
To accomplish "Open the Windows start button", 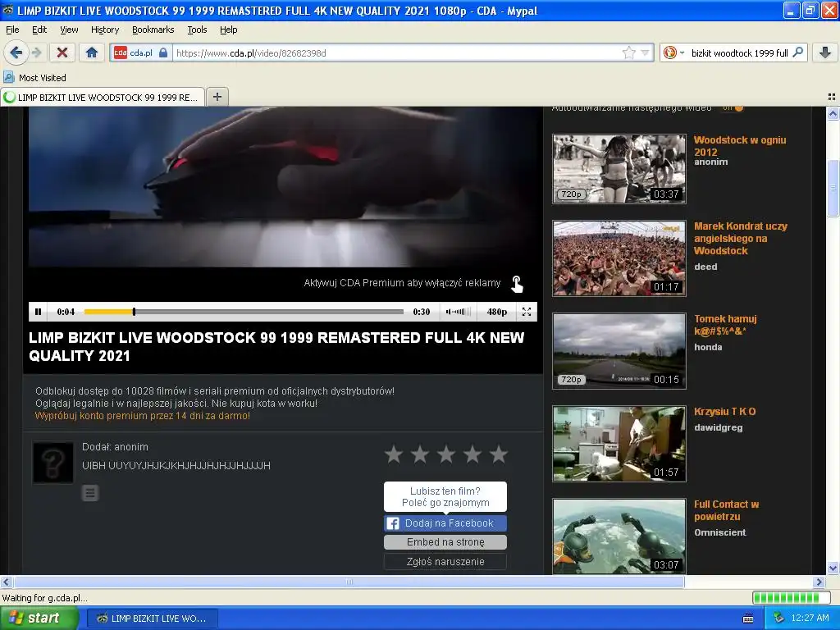I will [39, 619].
